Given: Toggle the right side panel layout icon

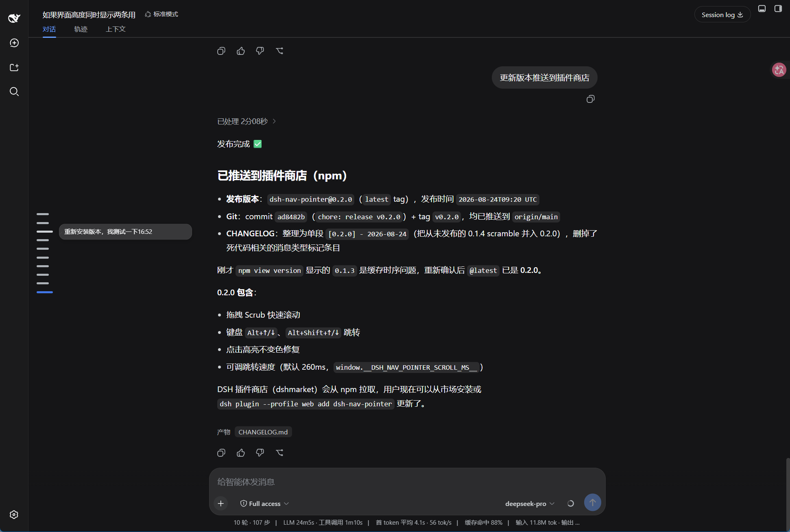Looking at the screenshot, I should coord(778,9).
